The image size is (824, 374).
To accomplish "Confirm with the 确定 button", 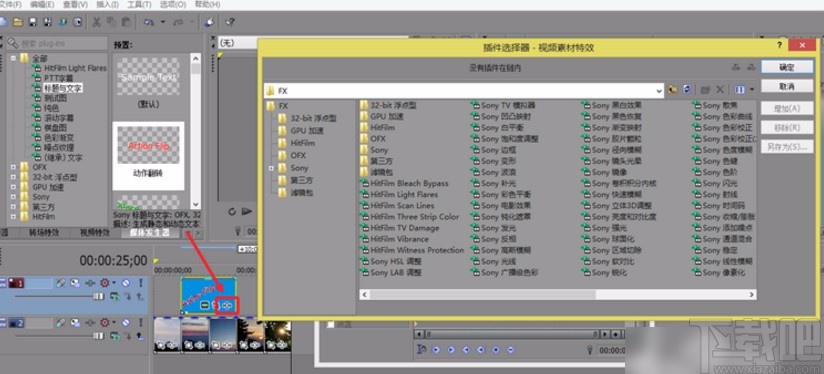I will (787, 67).
